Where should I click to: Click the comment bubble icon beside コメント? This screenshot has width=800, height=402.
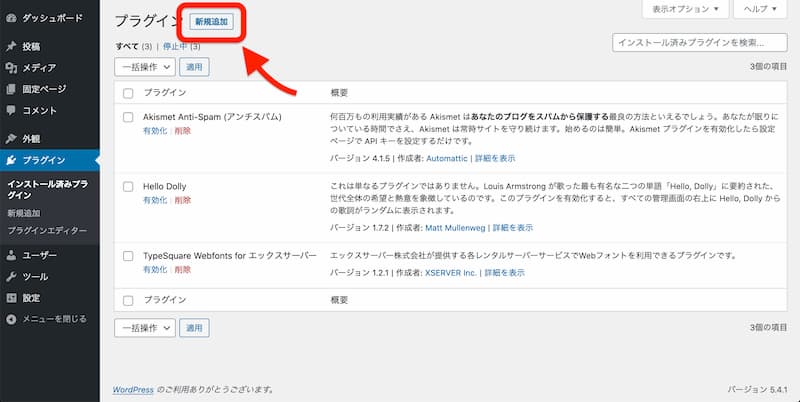[x=11, y=110]
